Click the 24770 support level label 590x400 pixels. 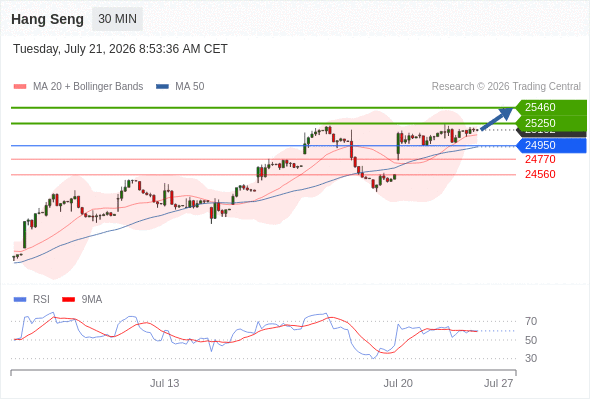540,159
